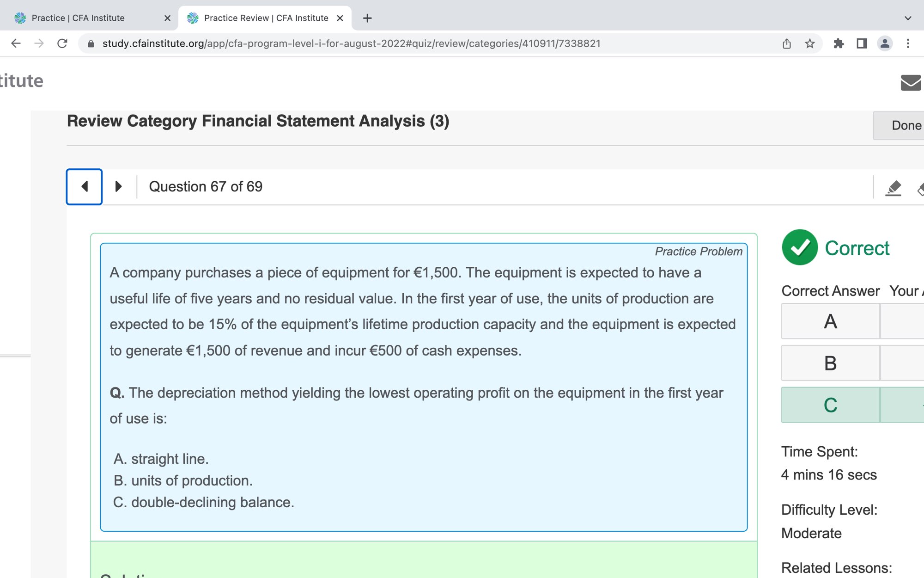924x578 pixels.
Task: Close the Practice Review tab
Action: 340,18
